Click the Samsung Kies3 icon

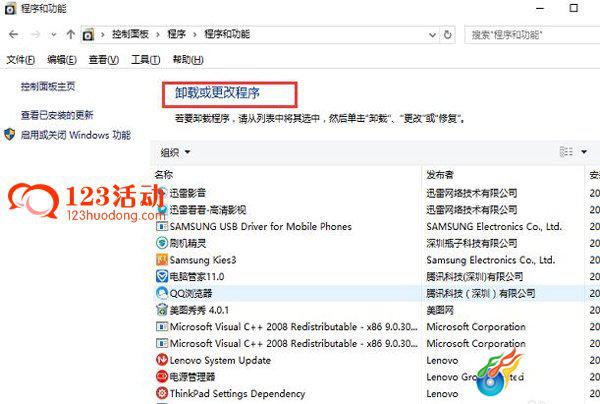162,260
